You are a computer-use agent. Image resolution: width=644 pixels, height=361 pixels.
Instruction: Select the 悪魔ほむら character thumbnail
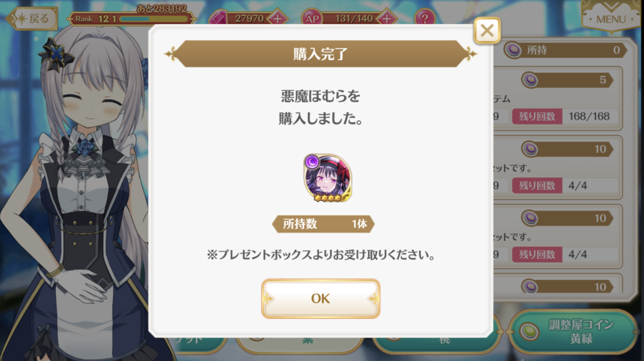[328, 178]
